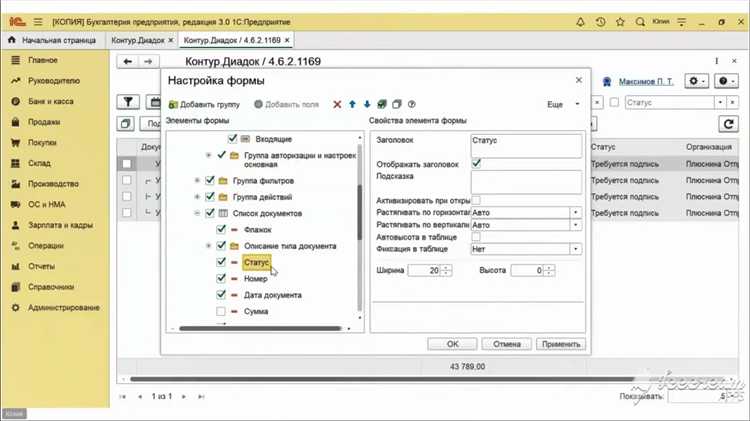750x421 pixels.
Task: Adjust the Ширина stepper arrows
Action: (x=446, y=270)
